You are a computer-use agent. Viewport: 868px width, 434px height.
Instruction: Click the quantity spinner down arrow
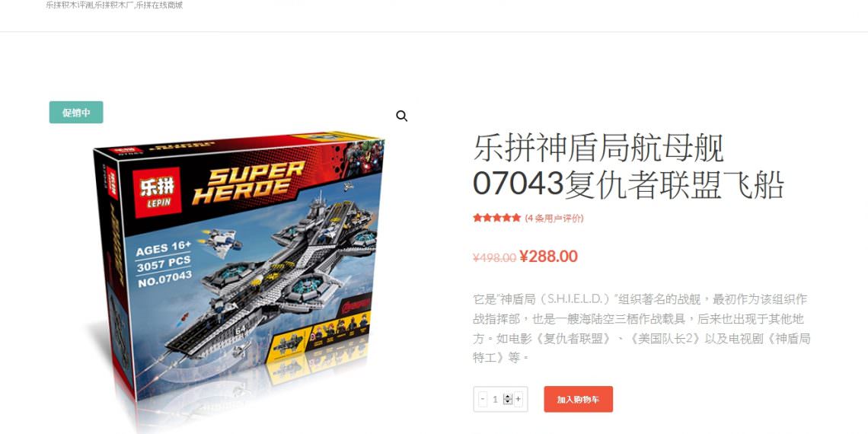pyautogui.click(x=508, y=401)
